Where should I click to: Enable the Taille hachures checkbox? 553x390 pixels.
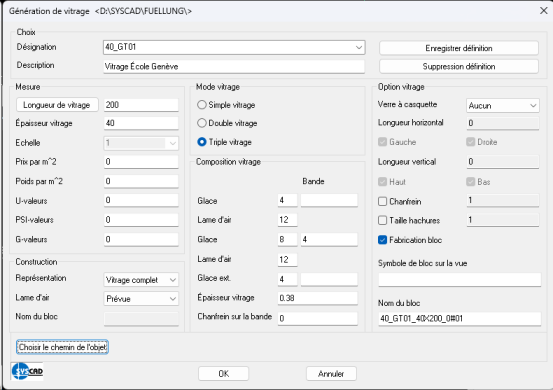[x=382, y=220]
